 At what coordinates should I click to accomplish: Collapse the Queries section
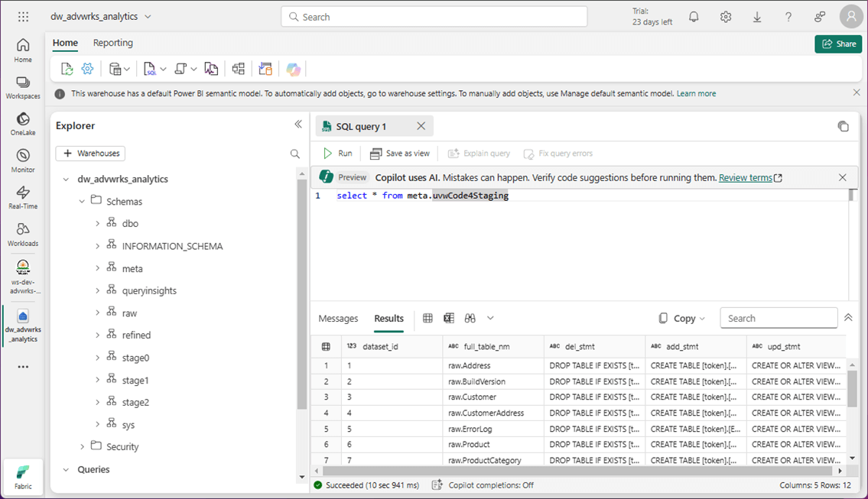click(x=66, y=470)
